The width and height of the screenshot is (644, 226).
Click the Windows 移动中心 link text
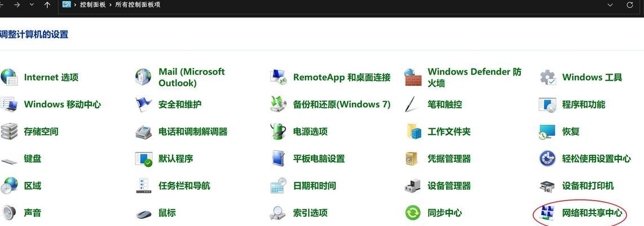[x=63, y=105]
